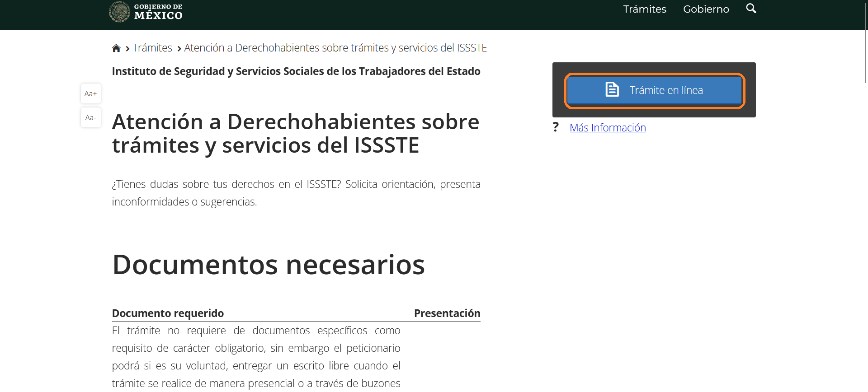Click the document icon inside Trámite en línea
868x392 pixels.
[x=612, y=90]
